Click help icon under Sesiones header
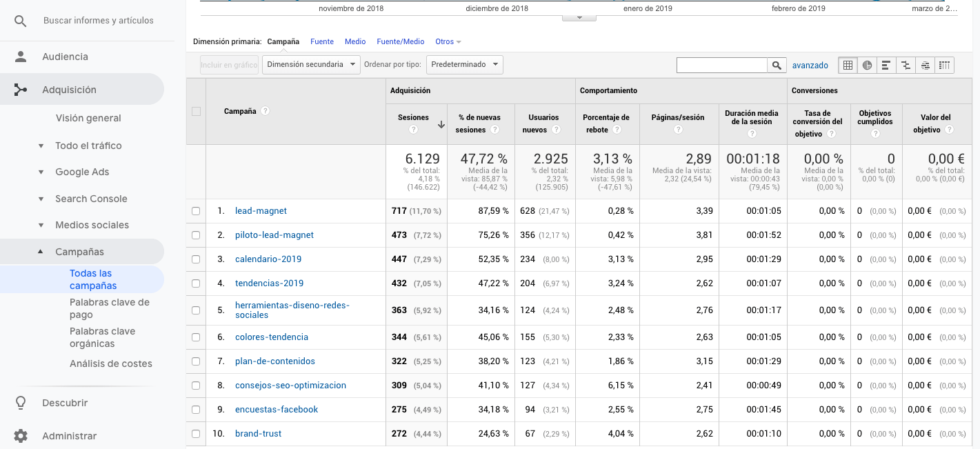 [x=413, y=130]
